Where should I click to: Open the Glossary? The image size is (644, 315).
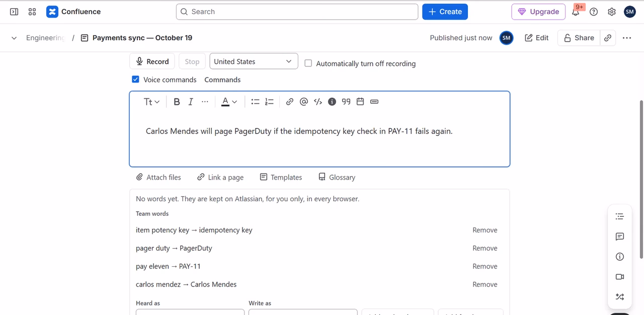(337, 177)
